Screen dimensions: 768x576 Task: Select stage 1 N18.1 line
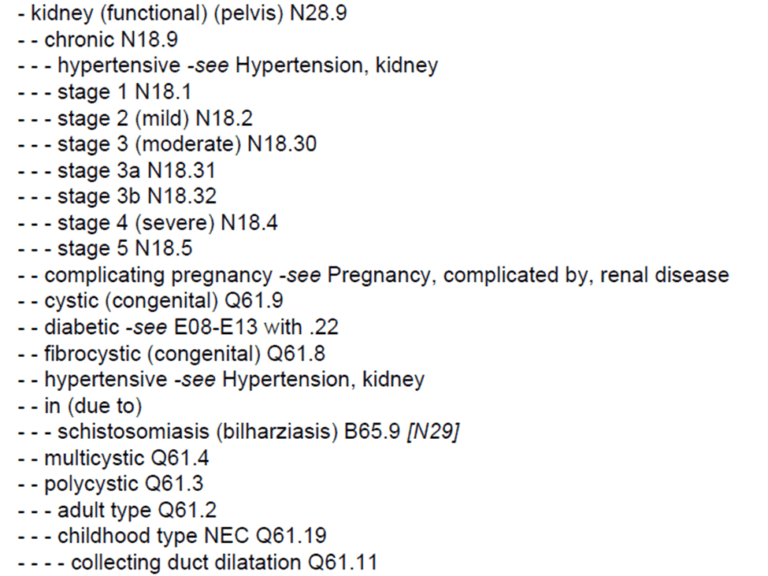[104, 92]
